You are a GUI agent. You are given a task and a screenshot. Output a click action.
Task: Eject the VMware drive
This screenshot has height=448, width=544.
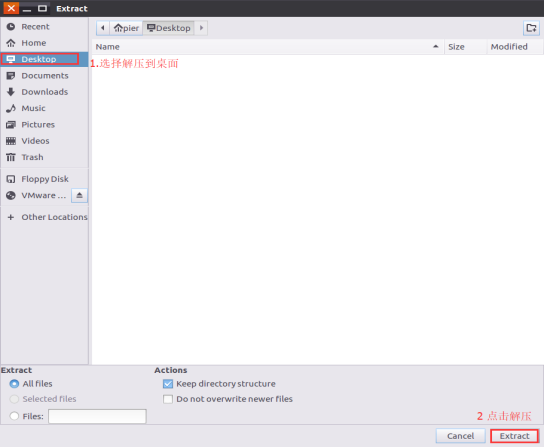pos(79,195)
